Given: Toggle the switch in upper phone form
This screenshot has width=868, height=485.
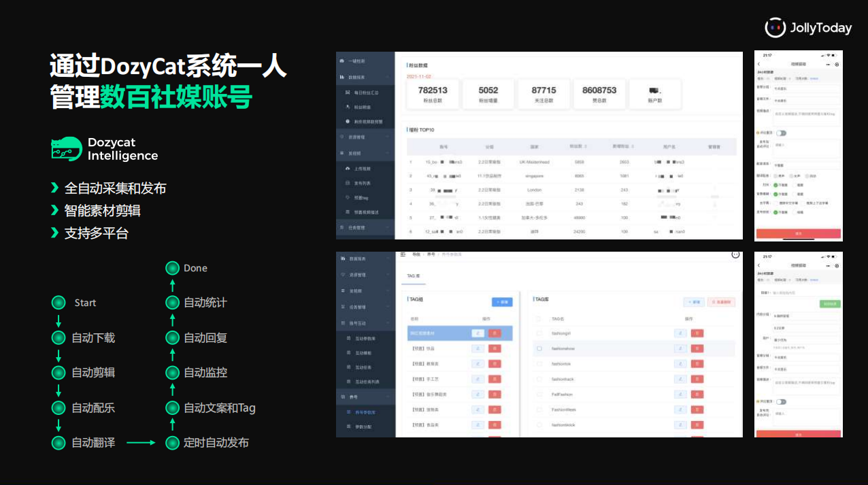Looking at the screenshot, I should 781,133.
